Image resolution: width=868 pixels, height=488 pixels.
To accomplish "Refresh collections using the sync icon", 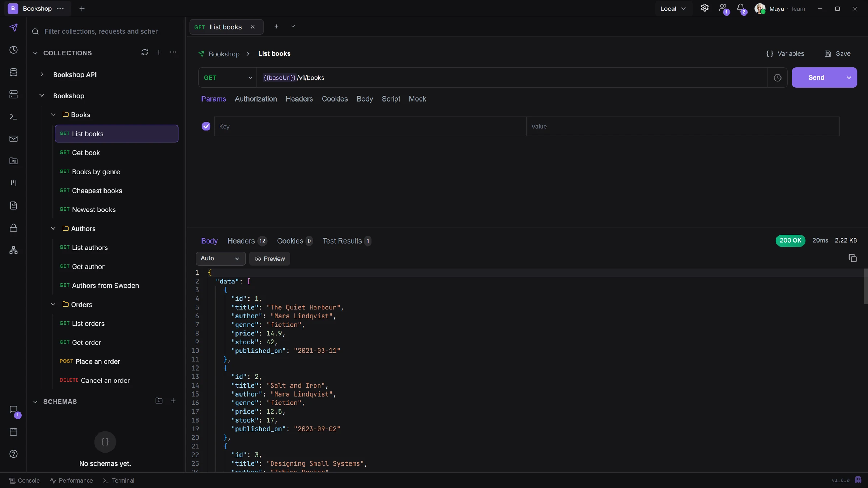I will [145, 52].
